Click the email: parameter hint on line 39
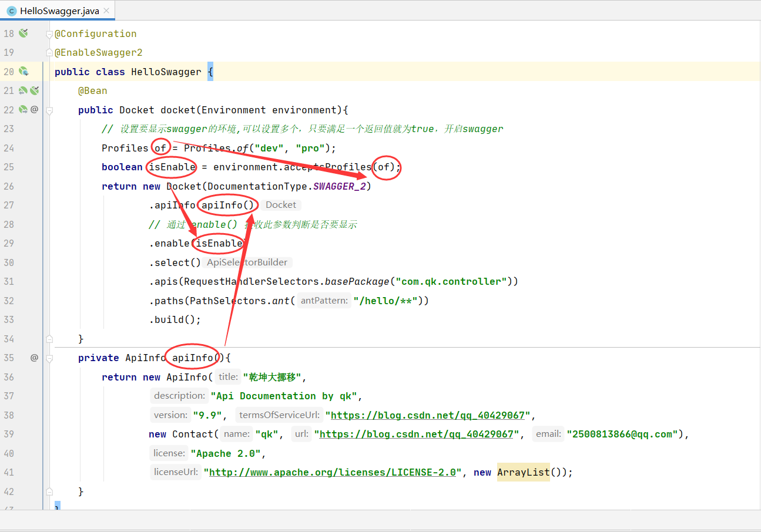The image size is (761, 532). 549,434
